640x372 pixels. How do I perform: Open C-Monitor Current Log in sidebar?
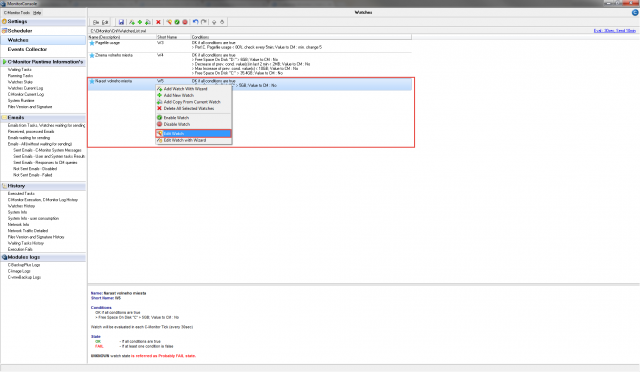26,94
